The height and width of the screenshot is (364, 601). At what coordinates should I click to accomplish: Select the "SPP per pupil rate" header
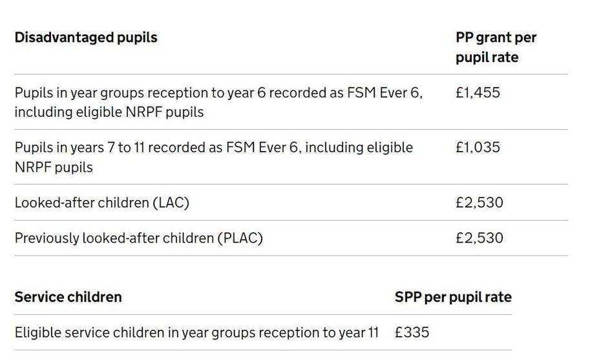pyautogui.click(x=452, y=297)
